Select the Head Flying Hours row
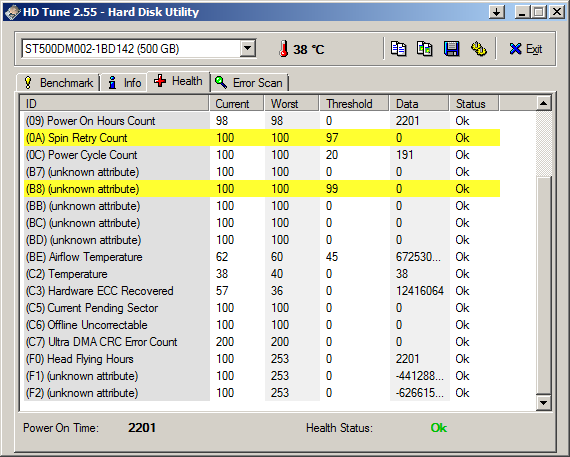The height and width of the screenshot is (457, 570). pos(262,359)
